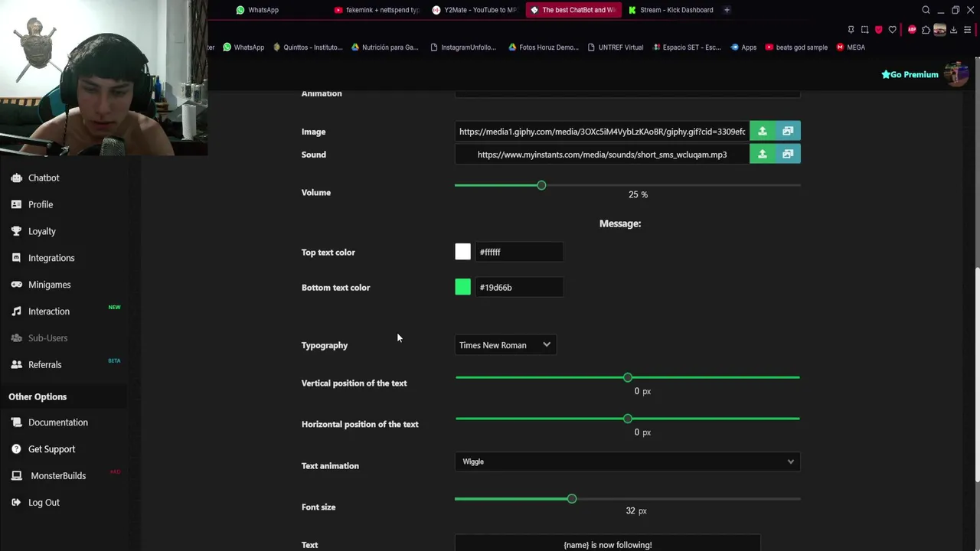Image resolution: width=980 pixels, height=551 pixels.
Task: Click the Sub-Users people icon
Action: [16, 338]
